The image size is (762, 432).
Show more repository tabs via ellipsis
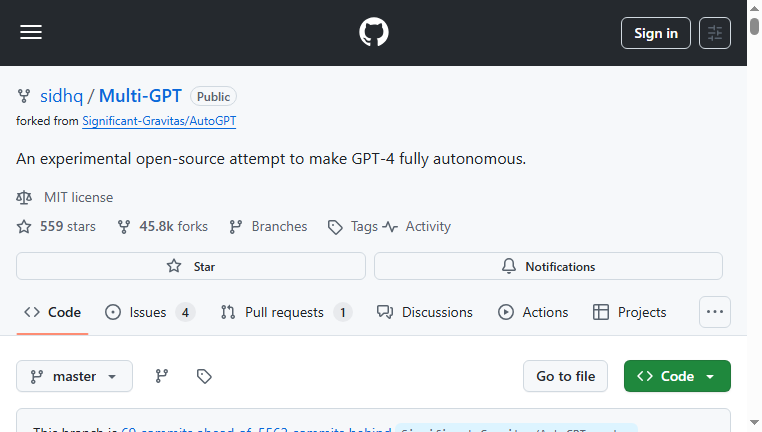click(714, 312)
